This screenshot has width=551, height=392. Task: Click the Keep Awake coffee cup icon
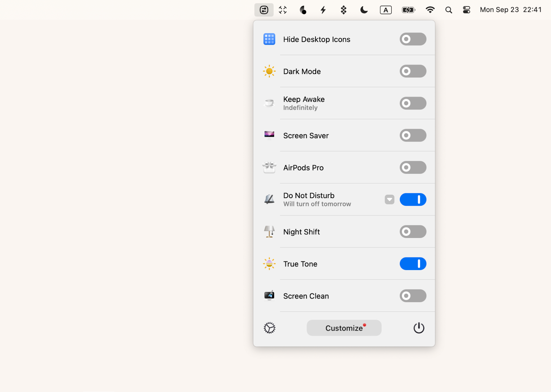pyautogui.click(x=269, y=103)
